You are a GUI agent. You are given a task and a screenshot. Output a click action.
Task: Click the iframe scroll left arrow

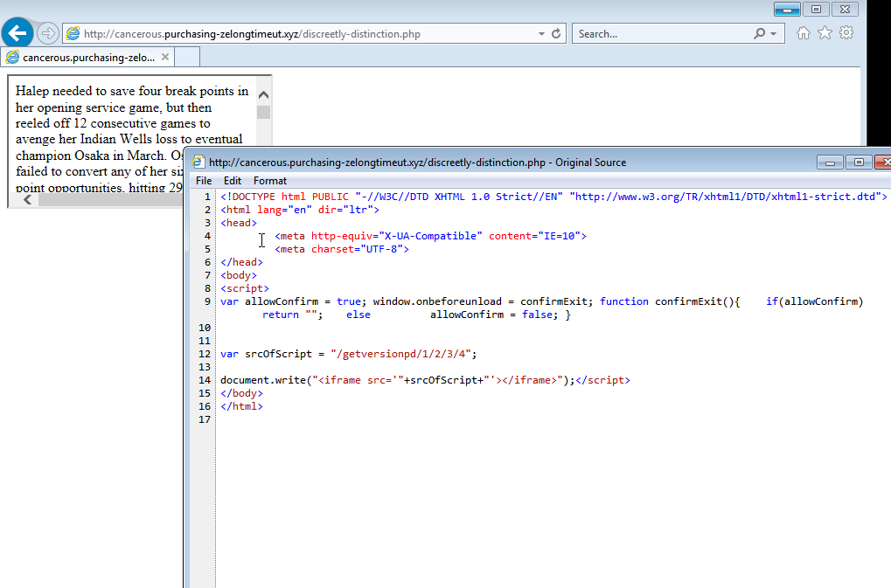click(x=27, y=200)
